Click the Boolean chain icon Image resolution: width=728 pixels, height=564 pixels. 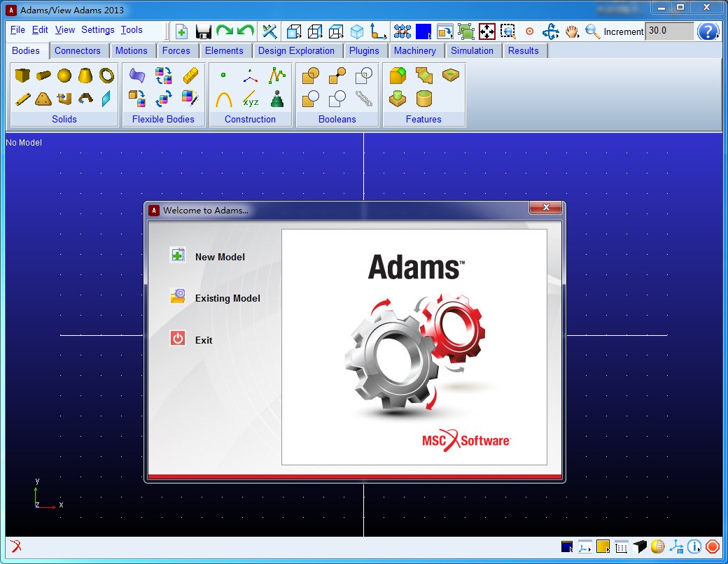point(364,99)
